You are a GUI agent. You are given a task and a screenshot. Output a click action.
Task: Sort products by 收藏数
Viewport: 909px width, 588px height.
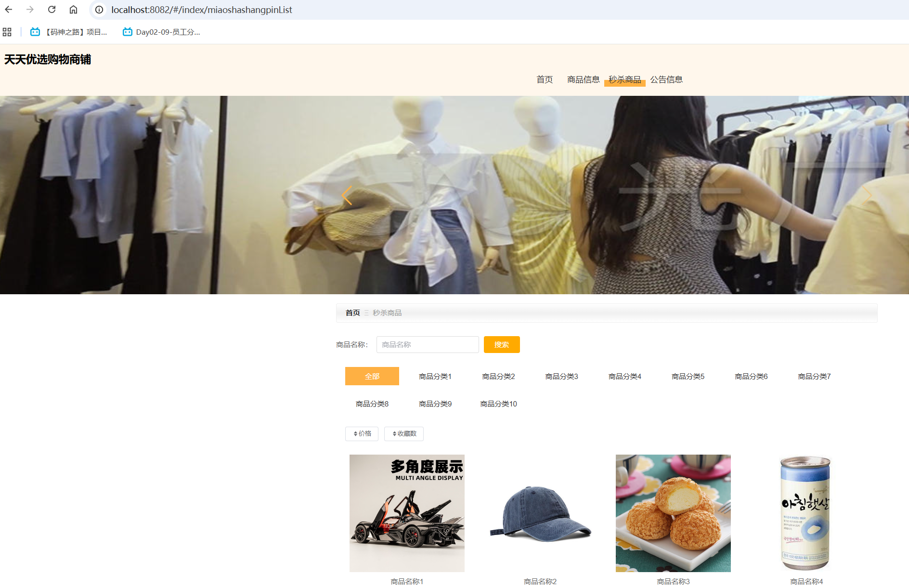tap(403, 433)
